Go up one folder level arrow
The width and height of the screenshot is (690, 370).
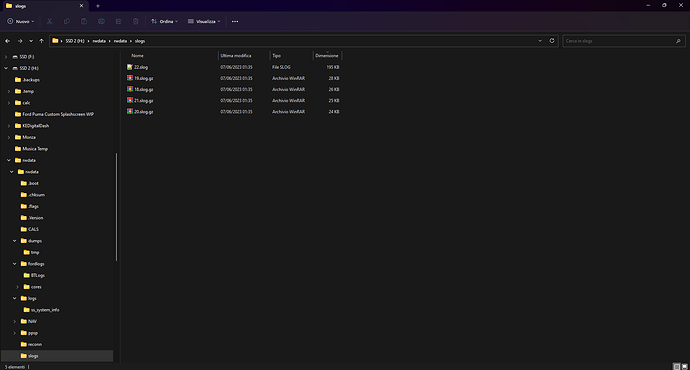point(41,41)
